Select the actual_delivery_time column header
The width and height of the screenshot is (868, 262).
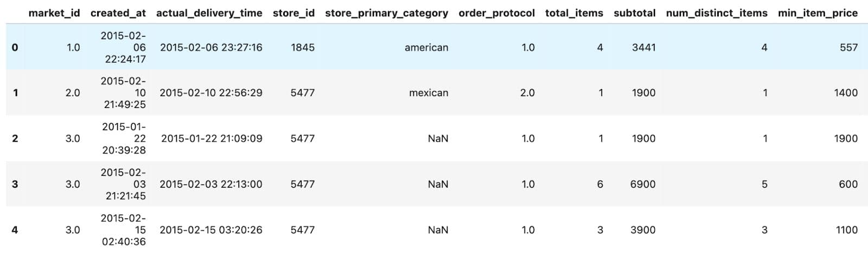point(209,13)
